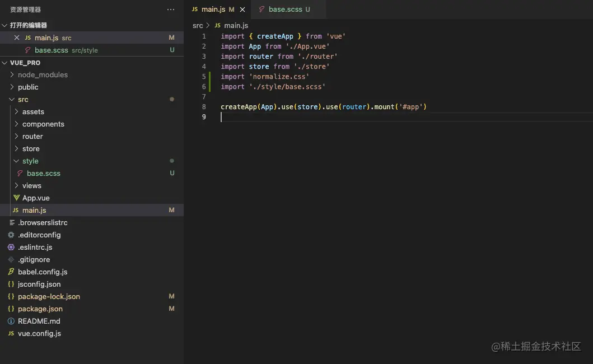Click info icon of README.md

(11, 321)
